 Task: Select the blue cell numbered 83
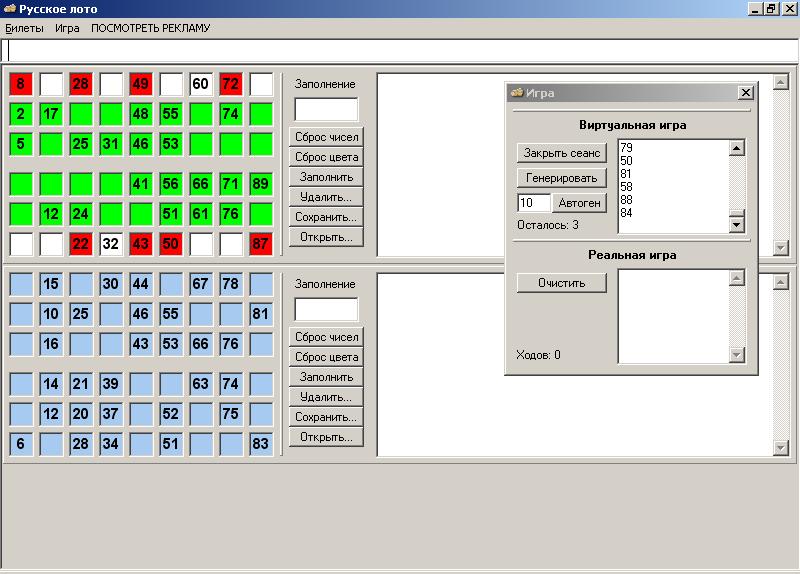[261, 444]
